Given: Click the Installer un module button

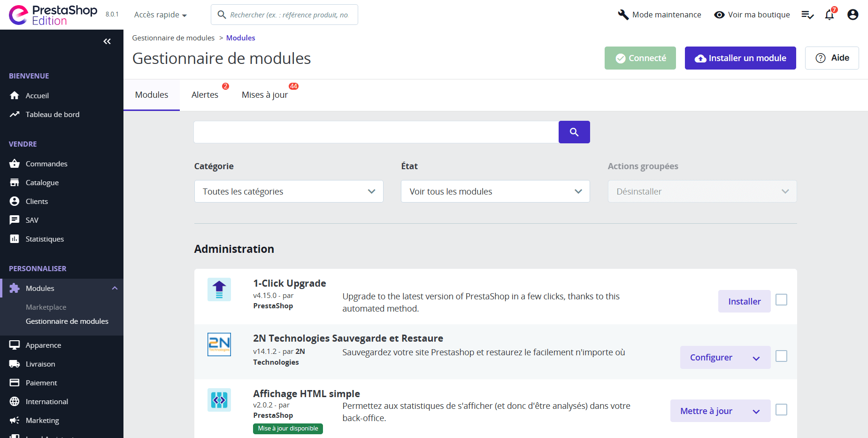Looking at the screenshot, I should pyautogui.click(x=740, y=58).
